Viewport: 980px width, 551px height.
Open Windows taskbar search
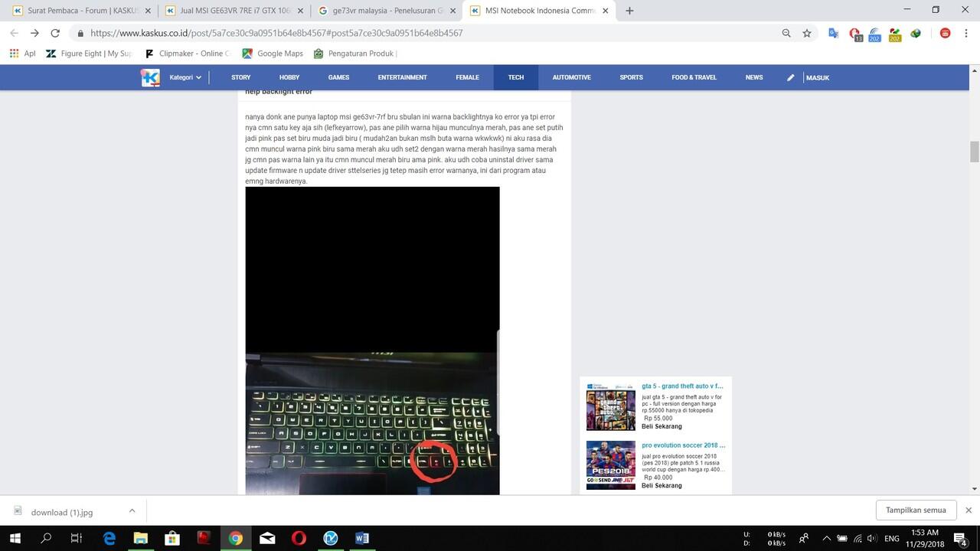click(46, 538)
